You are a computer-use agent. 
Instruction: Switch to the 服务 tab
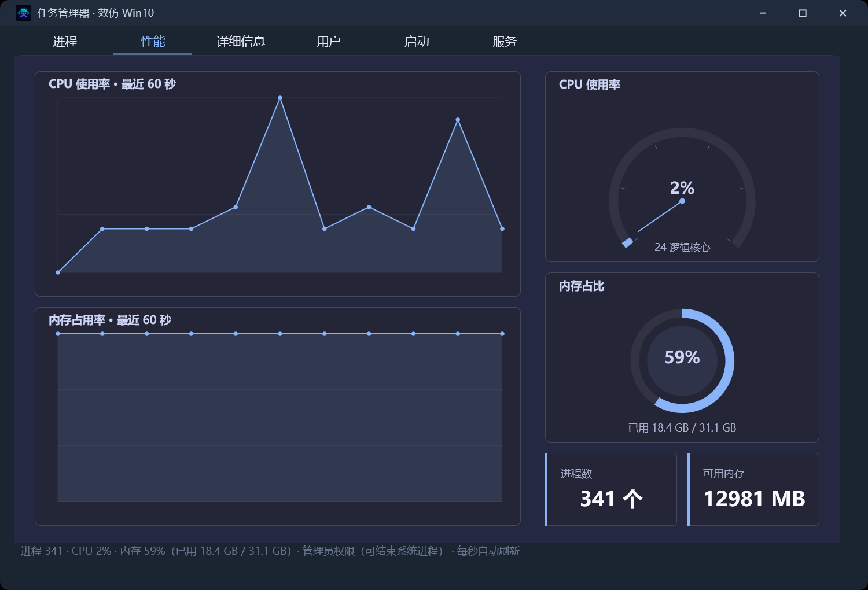pos(505,42)
